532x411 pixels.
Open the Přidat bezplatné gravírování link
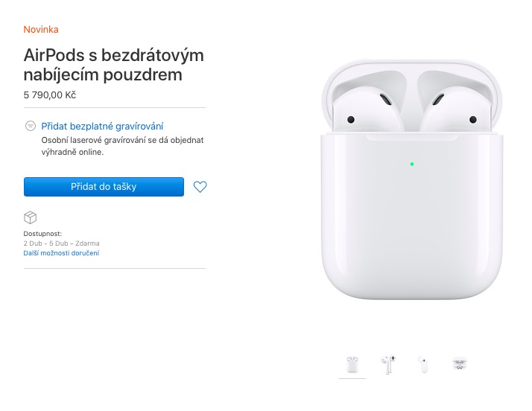[x=102, y=126]
